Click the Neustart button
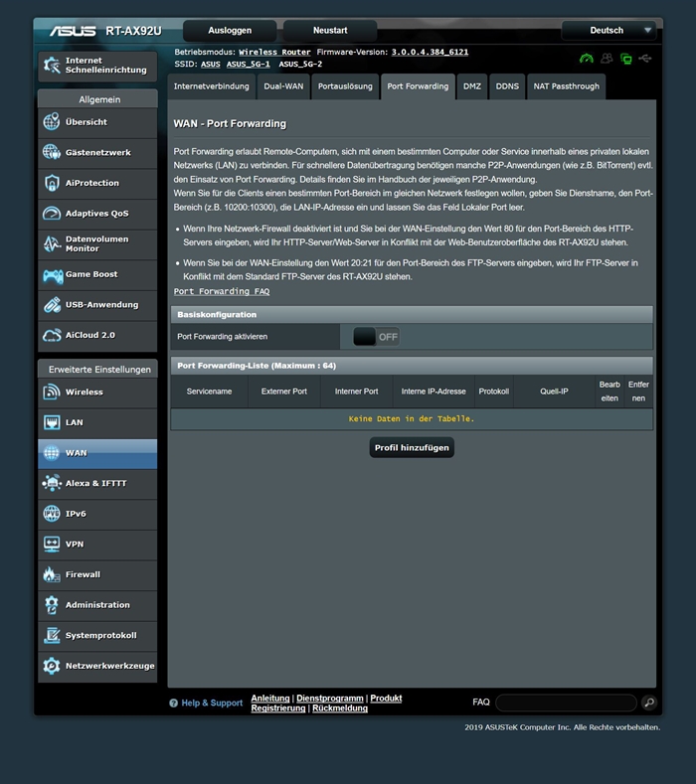The height and width of the screenshot is (784, 696). coord(330,31)
